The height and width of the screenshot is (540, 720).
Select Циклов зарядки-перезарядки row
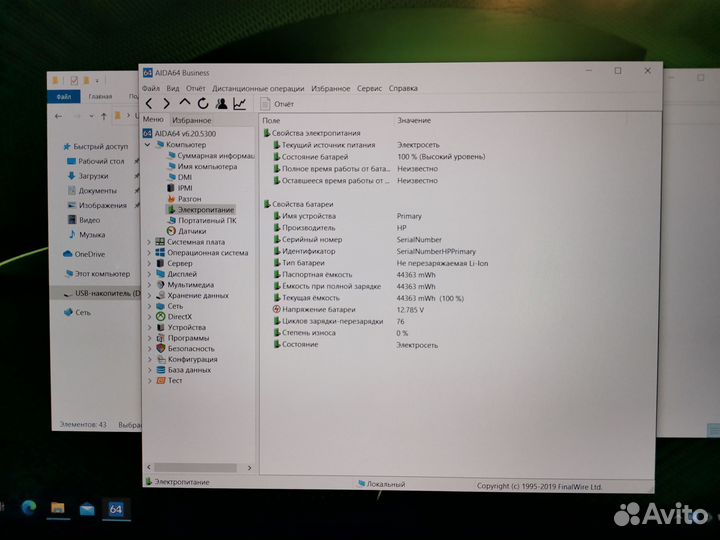tap(339, 321)
